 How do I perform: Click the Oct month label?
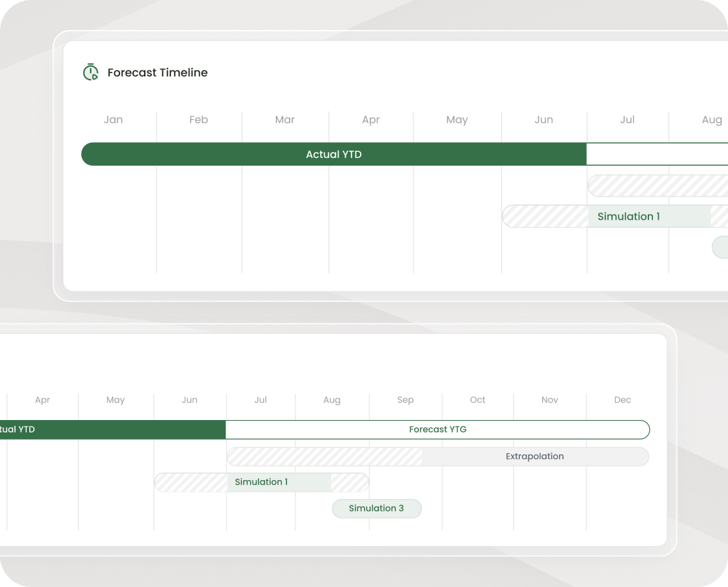[478, 400]
